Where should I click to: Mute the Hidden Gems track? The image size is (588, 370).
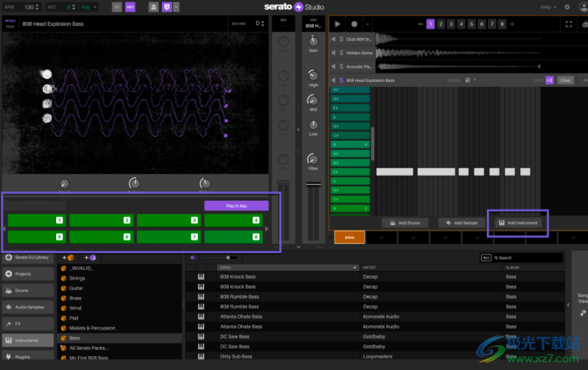click(x=333, y=53)
